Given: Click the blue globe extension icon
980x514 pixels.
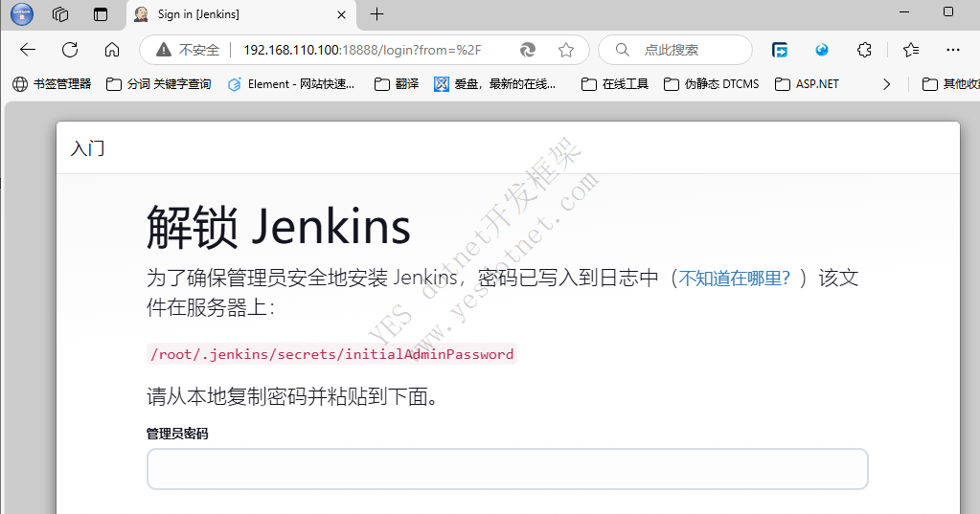Looking at the screenshot, I should (x=822, y=50).
